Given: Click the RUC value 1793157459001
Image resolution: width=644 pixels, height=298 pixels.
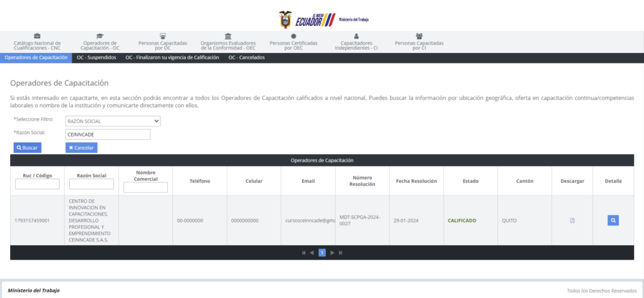Looking at the screenshot, I should pos(32,221).
